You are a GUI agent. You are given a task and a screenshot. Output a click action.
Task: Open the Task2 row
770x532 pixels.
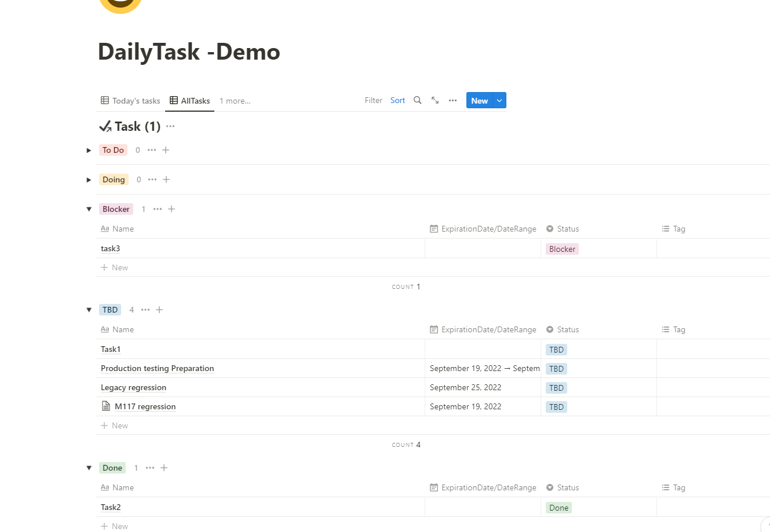coord(111,507)
